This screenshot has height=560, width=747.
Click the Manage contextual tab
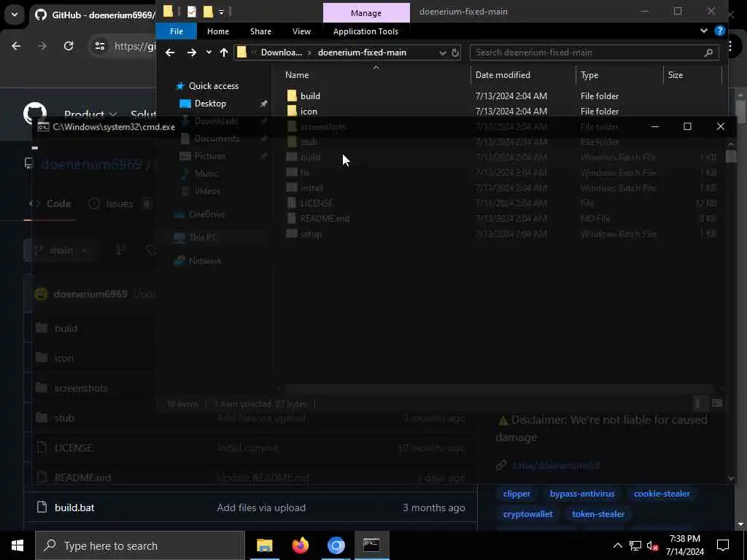click(x=366, y=13)
